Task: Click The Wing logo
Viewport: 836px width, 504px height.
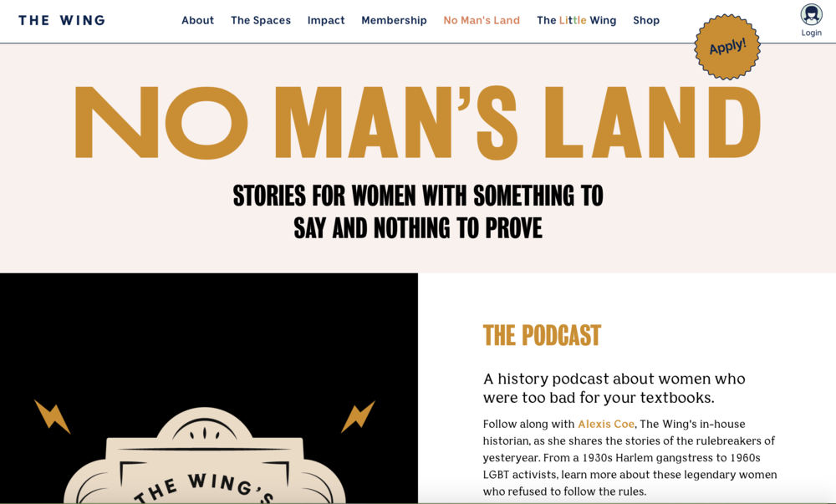Action: coord(62,20)
